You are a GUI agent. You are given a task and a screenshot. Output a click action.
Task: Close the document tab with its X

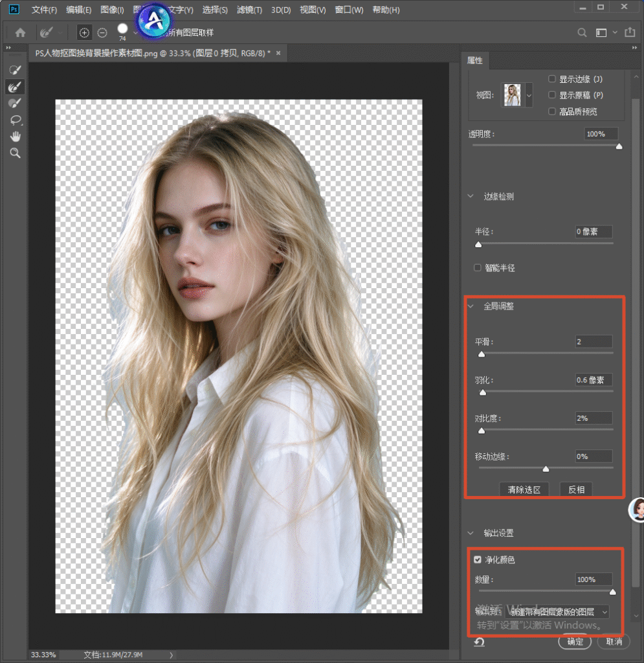pyautogui.click(x=278, y=53)
